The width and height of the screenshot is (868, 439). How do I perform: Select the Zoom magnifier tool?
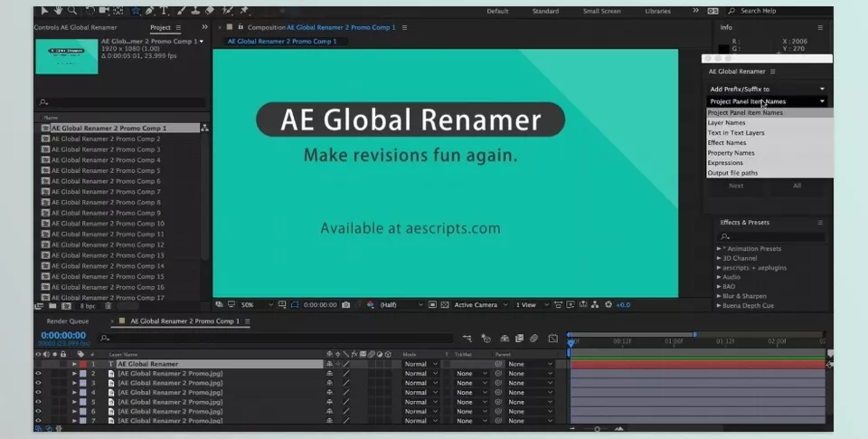coord(72,11)
